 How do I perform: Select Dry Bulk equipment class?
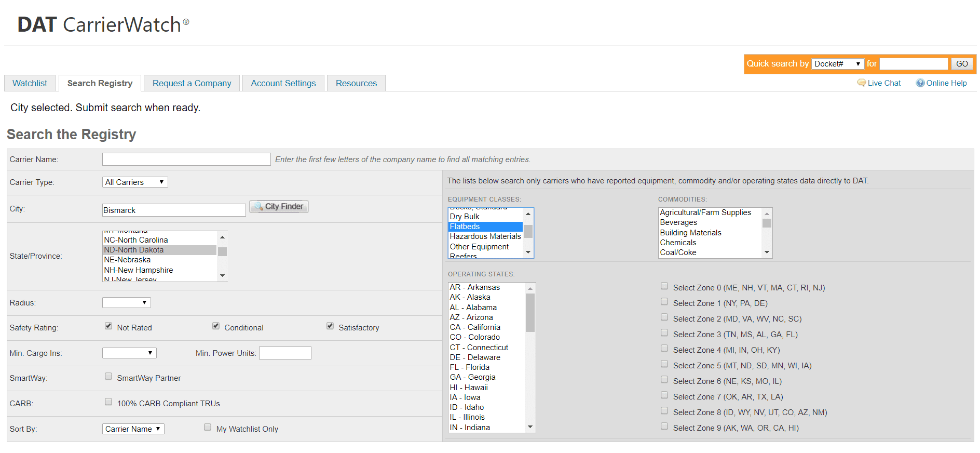click(x=485, y=217)
